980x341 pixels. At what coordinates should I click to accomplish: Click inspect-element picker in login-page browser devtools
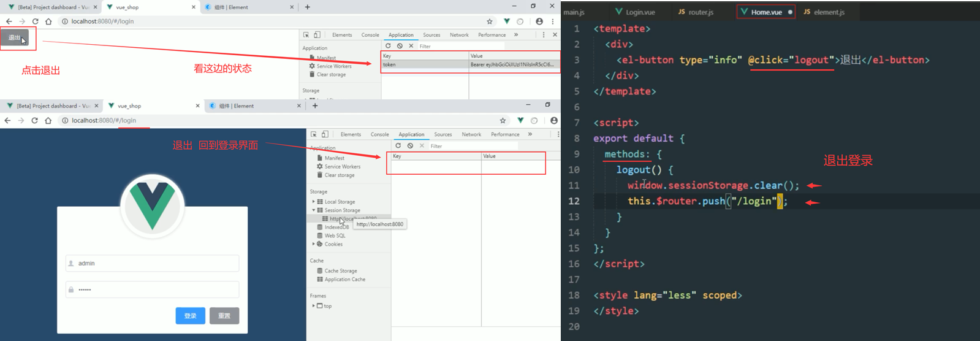pyautogui.click(x=314, y=134)
